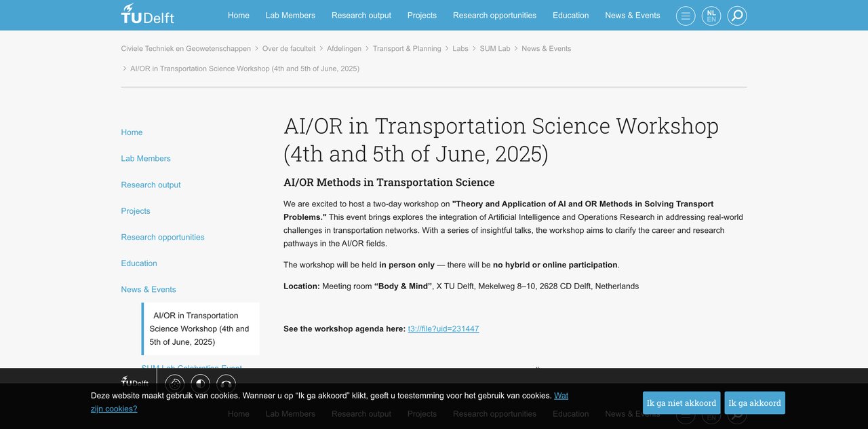Click the "Location:" line text
The height and width of the screenshot is (429, 868).
pyautogui.click(x=461, y=286)
